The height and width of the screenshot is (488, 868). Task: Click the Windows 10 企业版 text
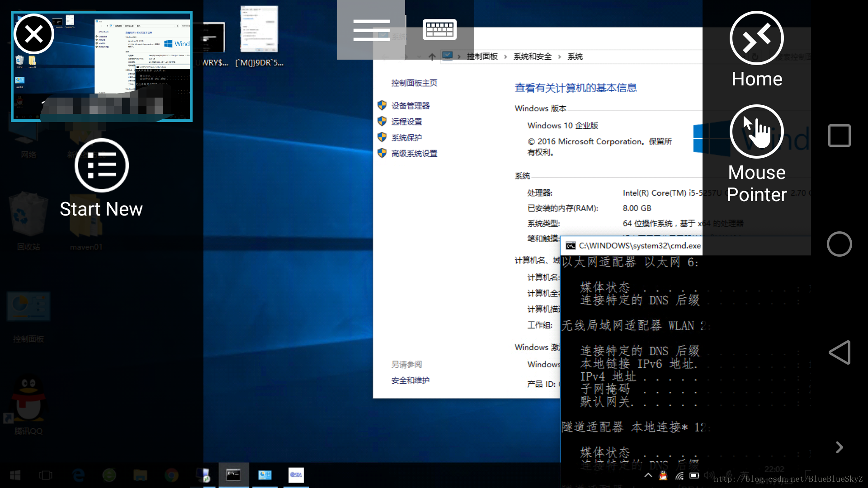pyautogui.click(x=563, y=126)
